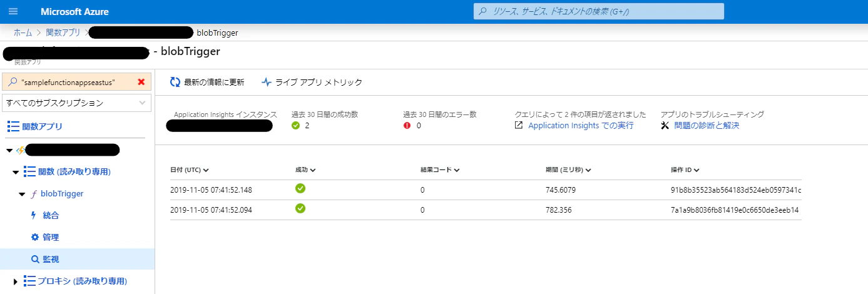Image resolution: width=868 pixels, height=294 pixels.
Task: Sort by 結果コード column header
Action: pos(441,170)
